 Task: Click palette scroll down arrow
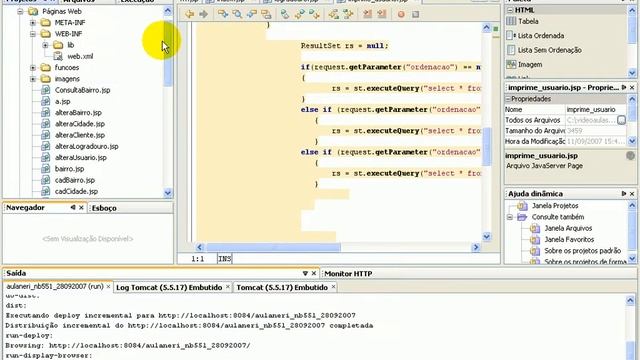[632, 73]
